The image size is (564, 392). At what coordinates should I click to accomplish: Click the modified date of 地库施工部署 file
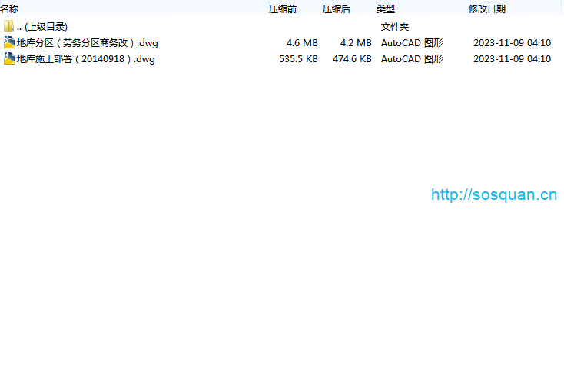512,59
